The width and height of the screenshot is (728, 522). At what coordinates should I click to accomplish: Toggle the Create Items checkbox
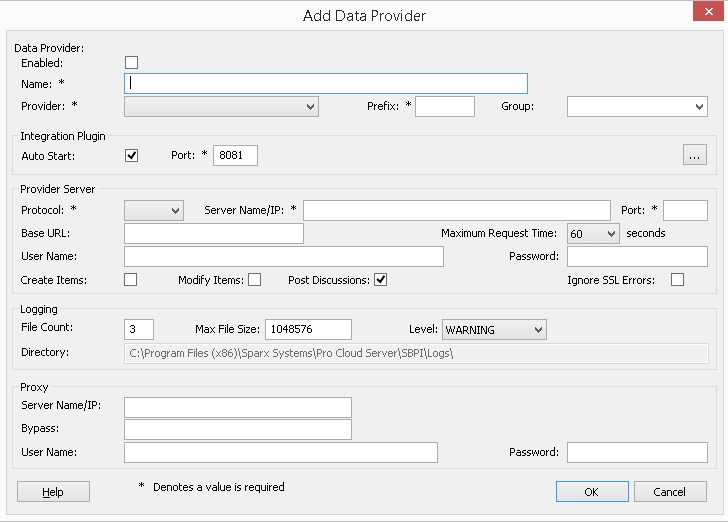coord(131,280)
